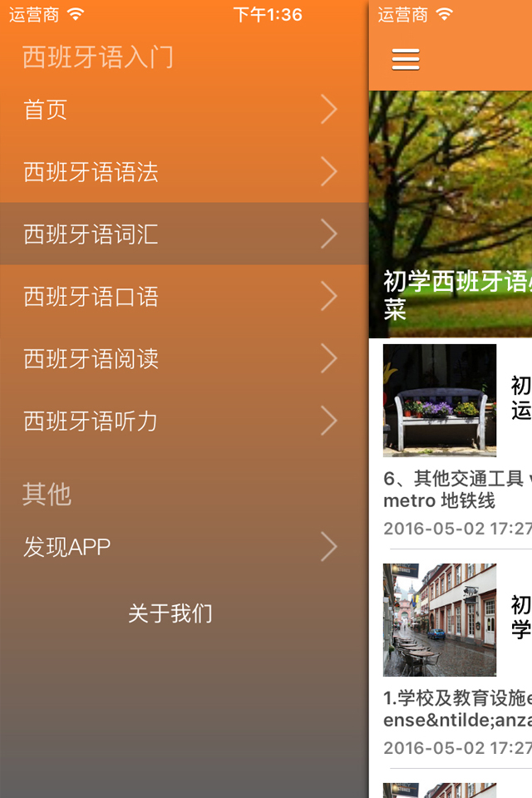This screenshot has width=532, height=798.
Task: Click chevron arrow next to 西班牙语词汇
Action: pyautogui.click(x=329, y=234)
